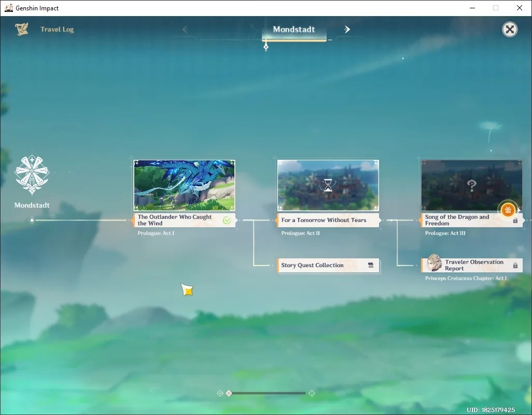Click the Travel Log scroll icon
The height and width of the screenshot is (415, 532).
pyautogui.click(x=22, y=29)
